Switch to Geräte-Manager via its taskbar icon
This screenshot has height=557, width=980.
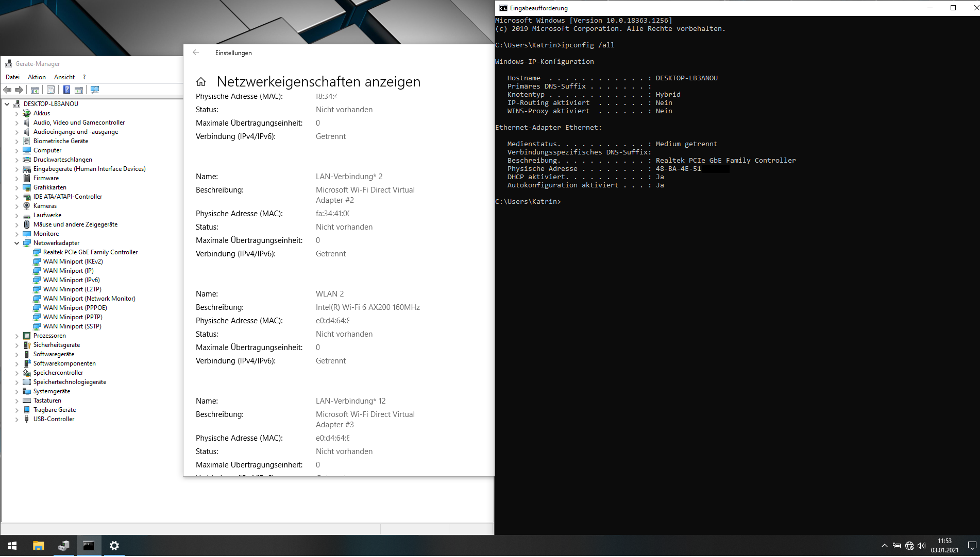click(x=64, y=546)
